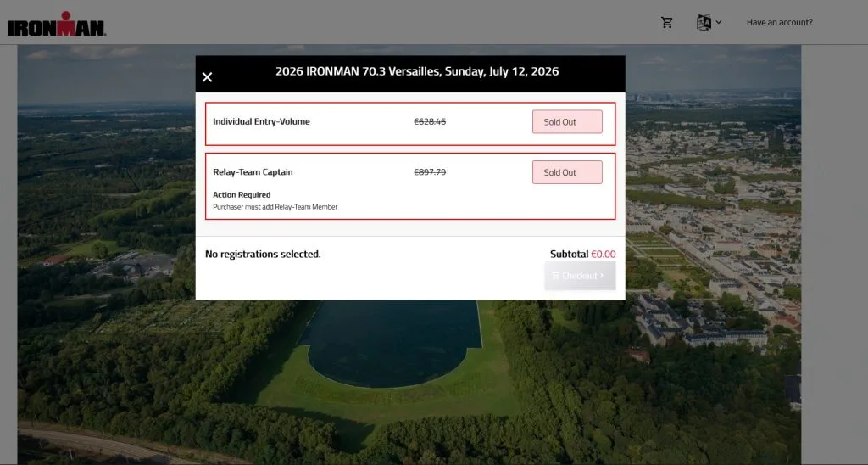
Task: Click Sold Out for Individual Entry-Volume
Action: pos(567,122)
